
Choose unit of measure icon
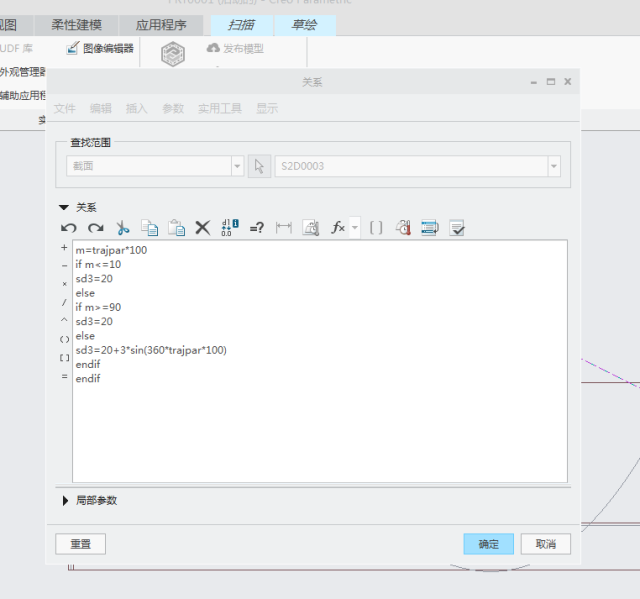tap(403, 228)
